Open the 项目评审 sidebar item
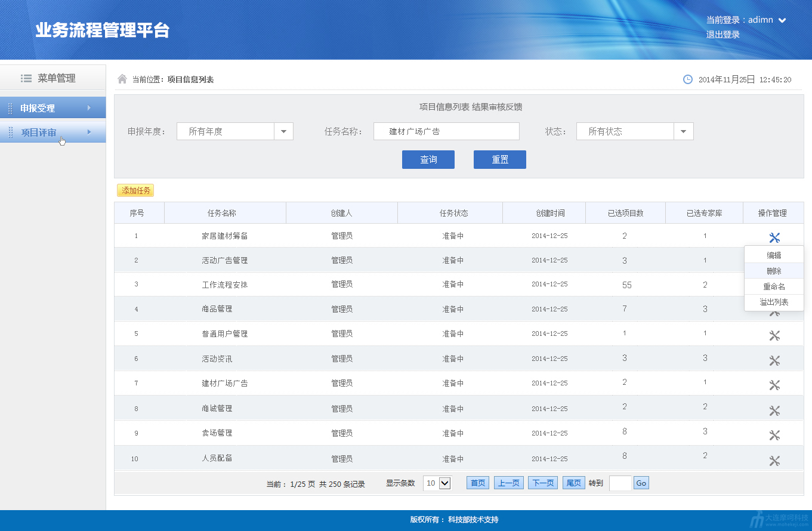The image size is (812, 531). click(x=53, y=132)
